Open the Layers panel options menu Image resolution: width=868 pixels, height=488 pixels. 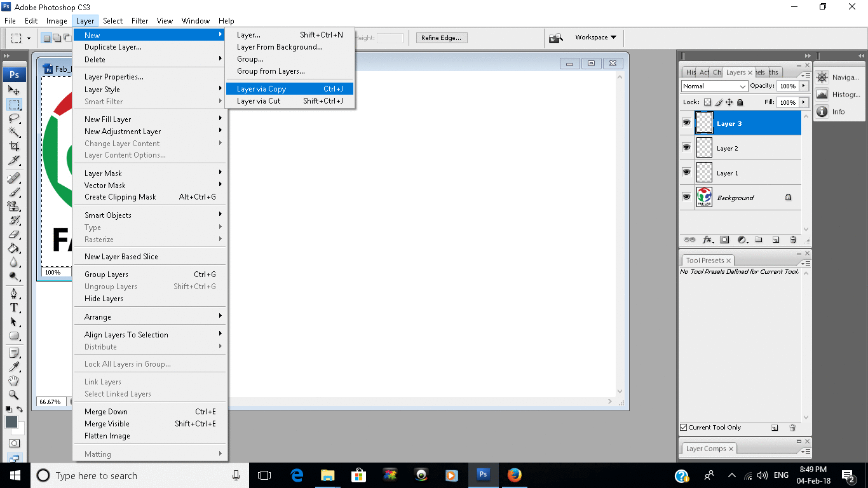pos(805,75)
